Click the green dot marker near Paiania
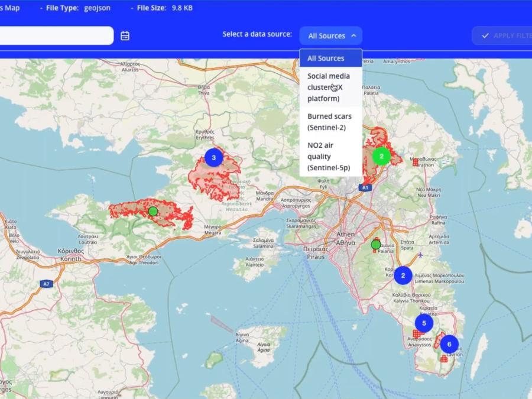Image resolution: width=532 pixels, height=399 pixels. pos(376,245)
